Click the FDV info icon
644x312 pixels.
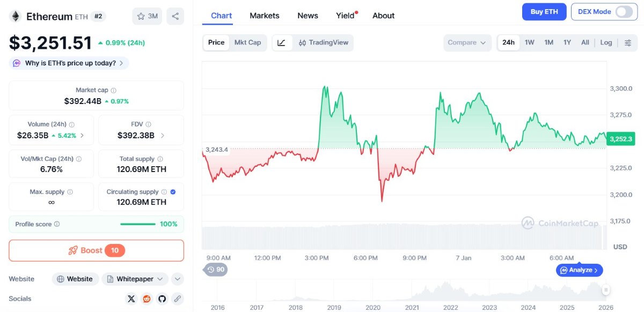[148, 124]
